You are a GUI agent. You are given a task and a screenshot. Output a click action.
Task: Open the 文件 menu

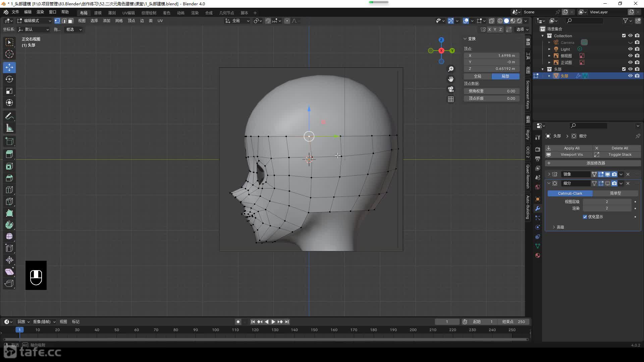[15, 12]
